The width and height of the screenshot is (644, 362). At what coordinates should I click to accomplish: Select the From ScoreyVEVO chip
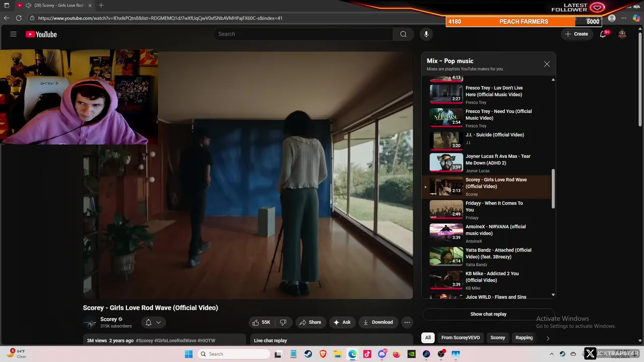[460, 338]
